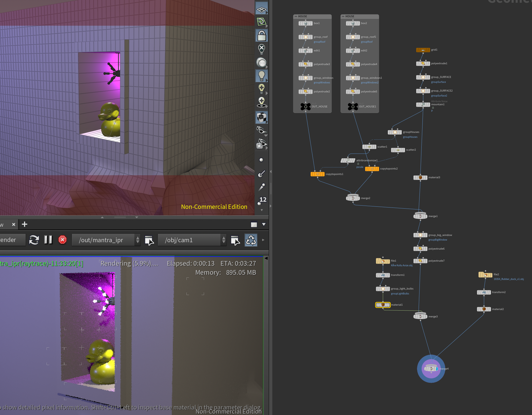Click the round headlight icon in viewport toolbar

tap(261, 63)
